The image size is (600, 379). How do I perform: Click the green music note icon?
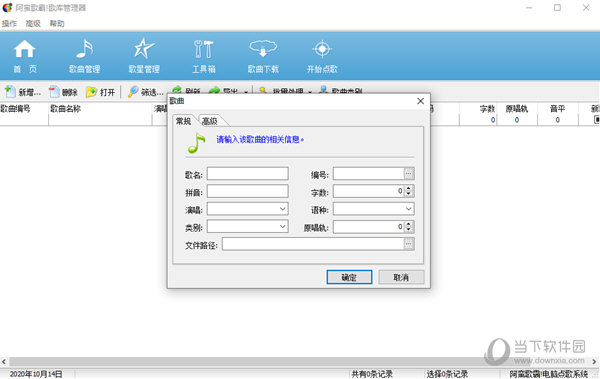click(x=197, y=143)
